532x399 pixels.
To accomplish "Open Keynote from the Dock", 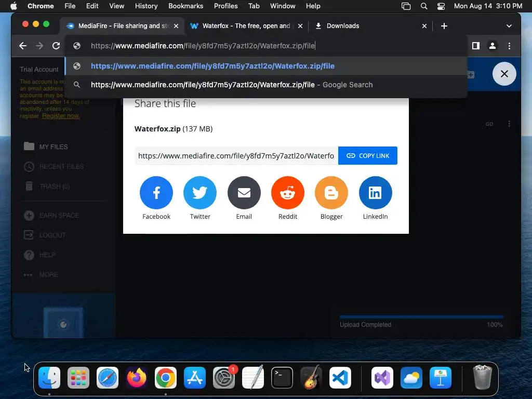I will (441, 378).
